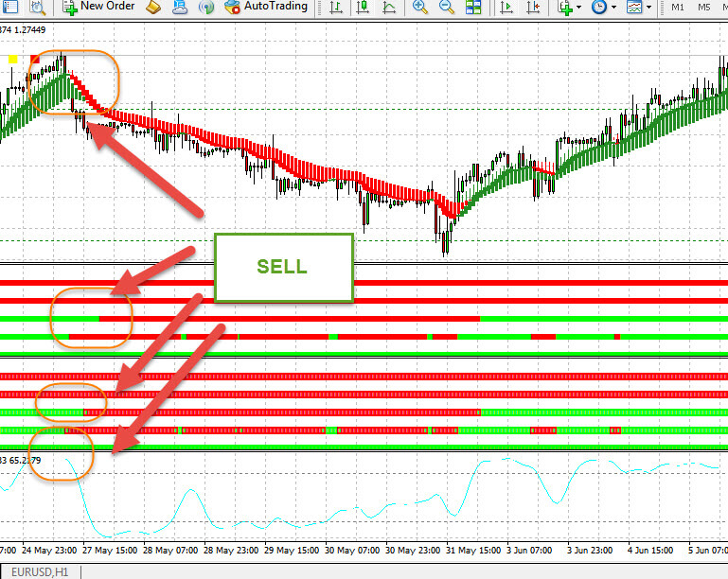Viewport: 728px width, 579px height.
Task: Open the periodicity clock dropdown arrow
Action: click(613, 8)
